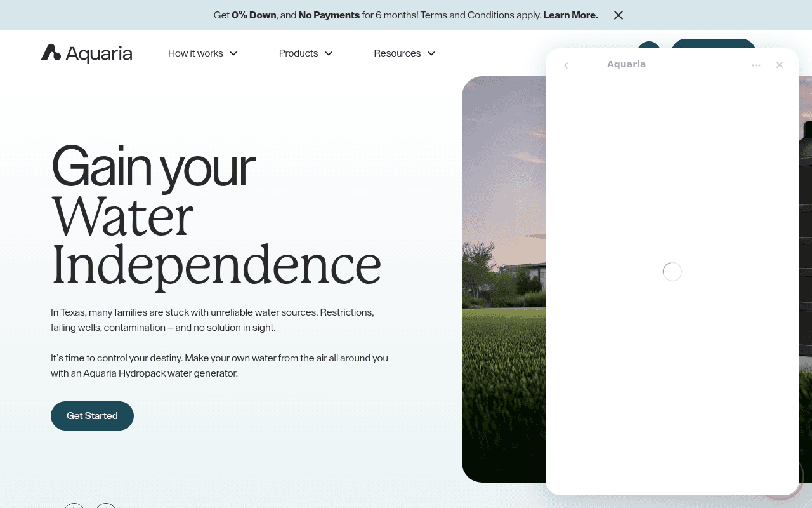Image resolution: width=812 pixels, height=508 pixels.
Task: Close the Aquaria chat panel
Action: (780, 65)
